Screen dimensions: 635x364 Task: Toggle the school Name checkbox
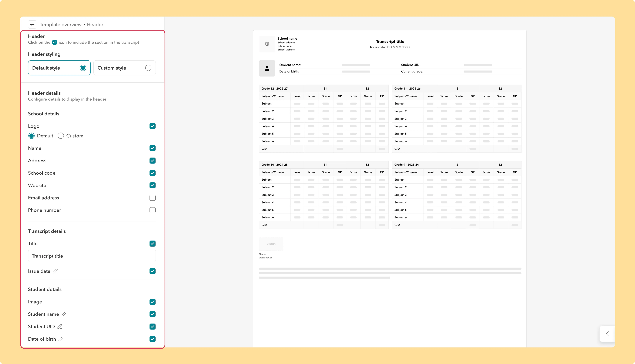click(153, 148)
